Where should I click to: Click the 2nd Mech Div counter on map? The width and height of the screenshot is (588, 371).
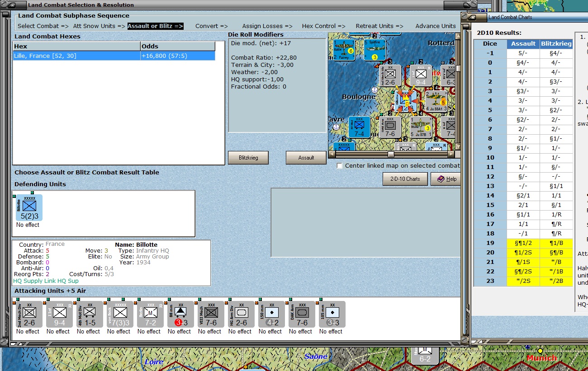390,75
